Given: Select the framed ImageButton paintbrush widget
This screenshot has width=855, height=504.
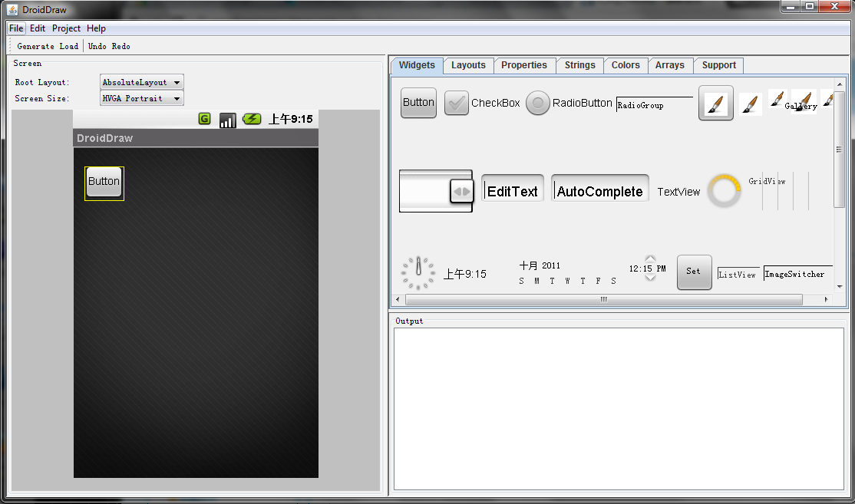Looking at the screenshot, I should 716,103.
